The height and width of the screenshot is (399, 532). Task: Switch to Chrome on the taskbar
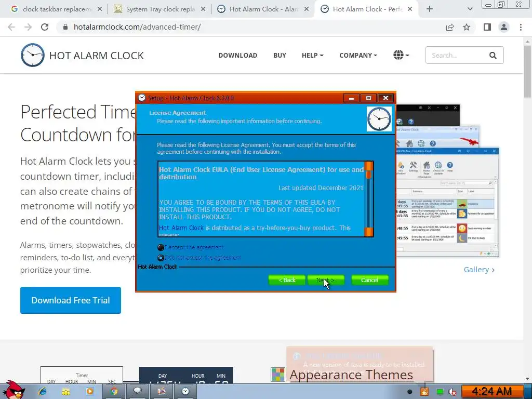click(x=114, y=392)
